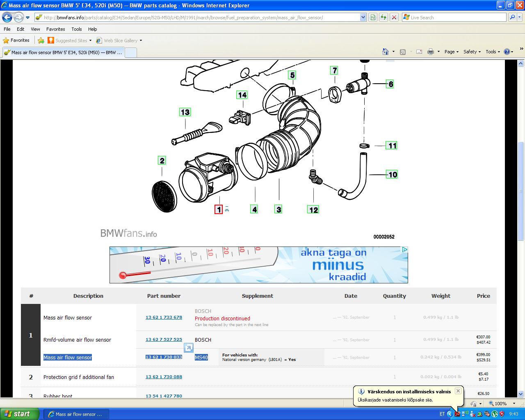Open the Tools menu in menu bar
The width and height of the screenshot is (525, 420).
coord(77,29)
